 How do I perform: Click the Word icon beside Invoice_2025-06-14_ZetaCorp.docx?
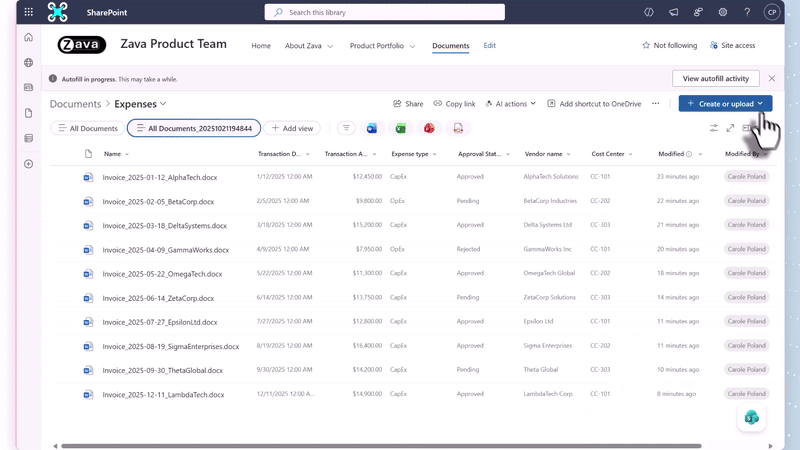coord(88,298)
